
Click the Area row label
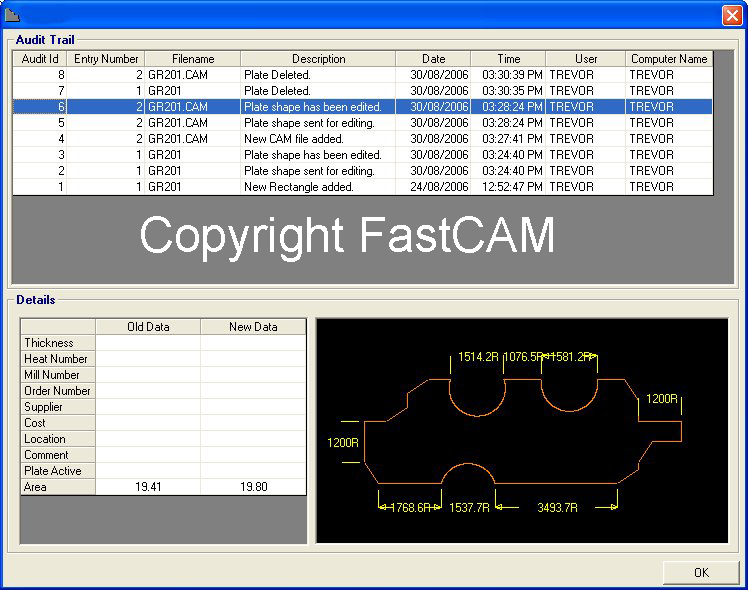(x=58, y=487)
